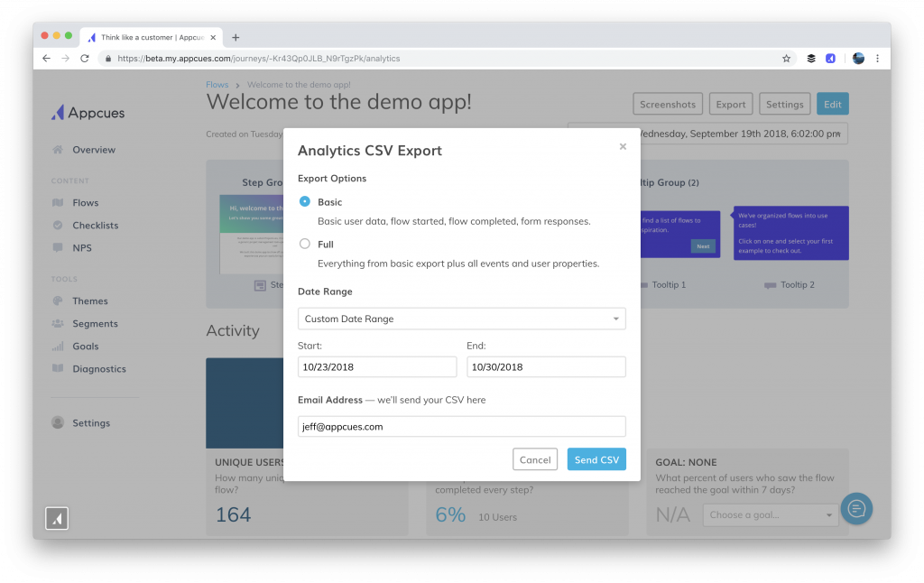Cancel the Analytics CSV Export

(534, 459)
